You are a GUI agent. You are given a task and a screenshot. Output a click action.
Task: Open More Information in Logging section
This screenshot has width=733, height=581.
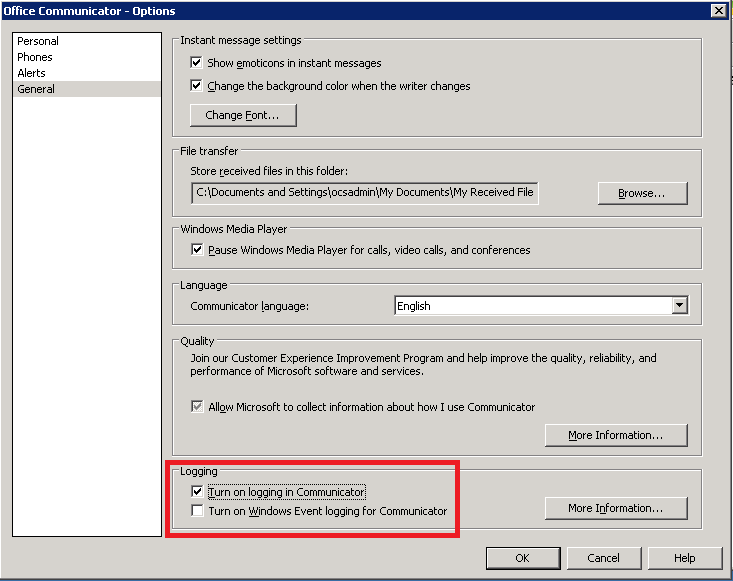click(x=616, y=508)
